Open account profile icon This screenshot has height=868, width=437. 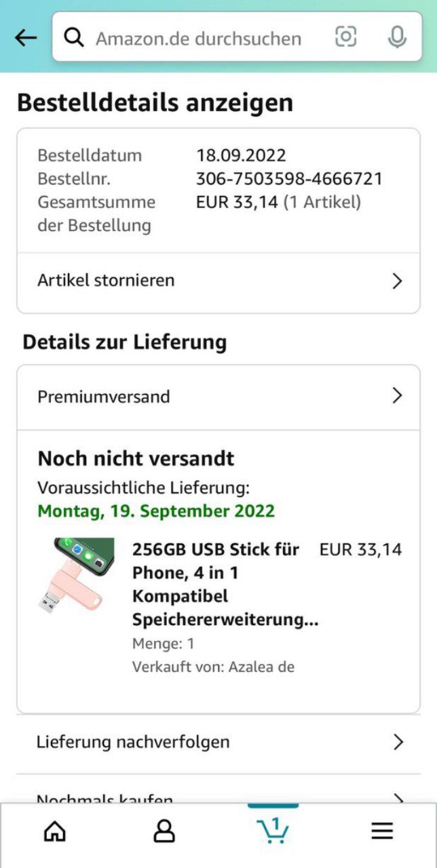click(164, 831)
